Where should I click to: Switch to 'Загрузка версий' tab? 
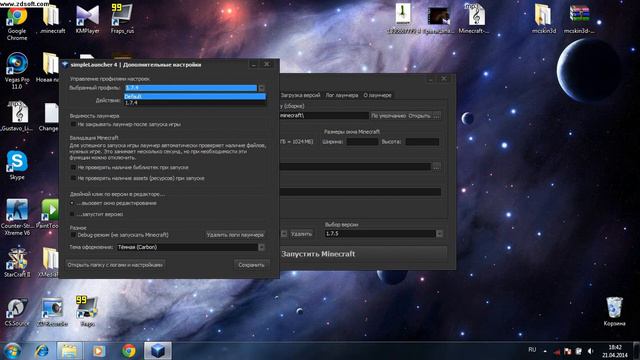pyautogui.click(x=300, y=95)
